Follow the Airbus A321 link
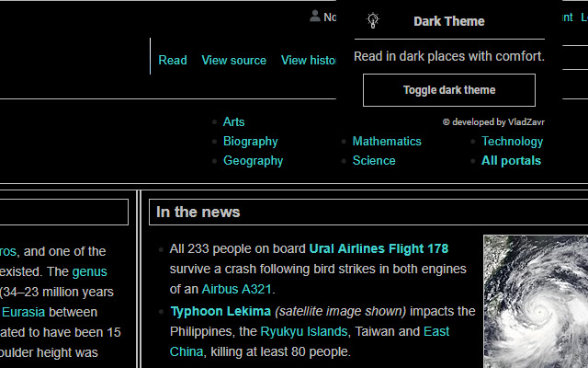Screen dimensions: 588x368 [236, 289]
